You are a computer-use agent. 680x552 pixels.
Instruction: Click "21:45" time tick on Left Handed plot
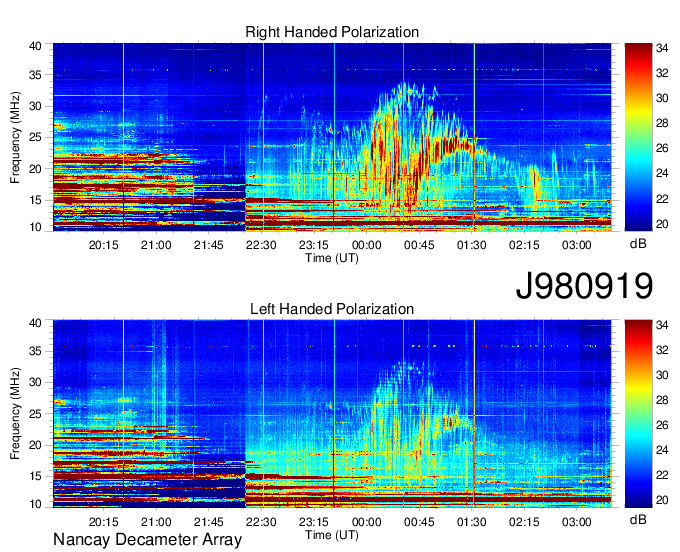pyautogui.click(x=209, y=522)
